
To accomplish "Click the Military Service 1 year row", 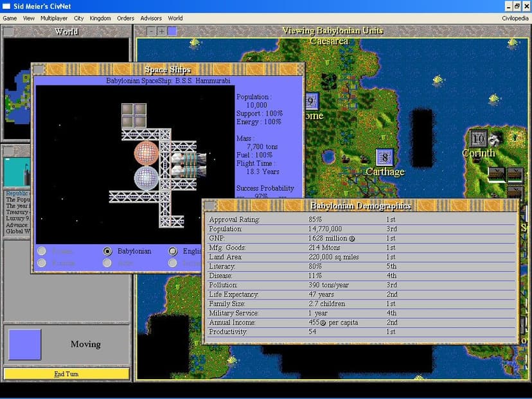I will (x=360, y=313).
